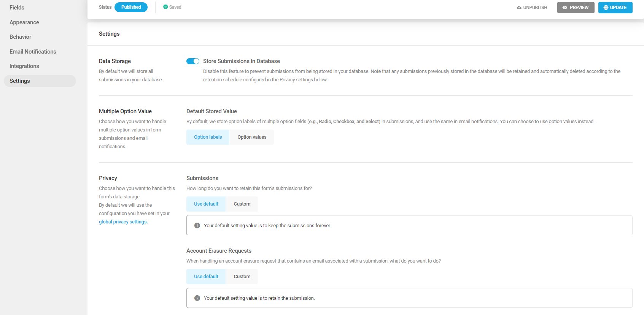The height and width of the screenshot is (315, 644).
Task: Open the Fields section in sidebar
Action: point(17,8)
